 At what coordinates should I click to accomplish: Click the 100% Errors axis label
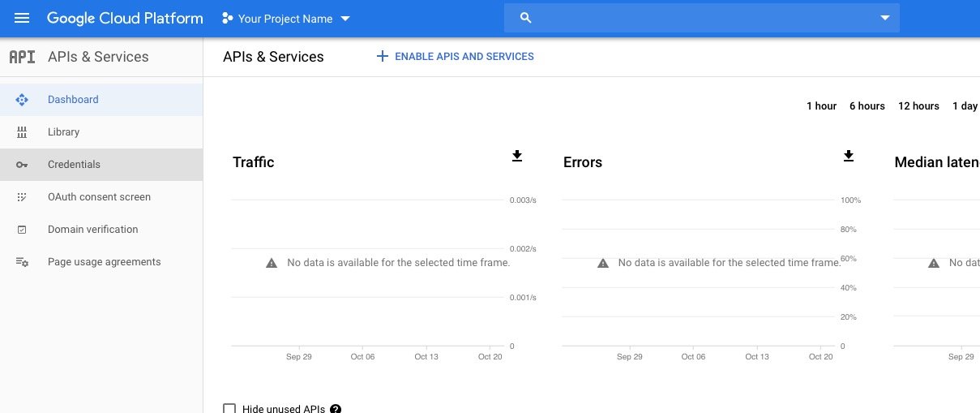point(850,200)
